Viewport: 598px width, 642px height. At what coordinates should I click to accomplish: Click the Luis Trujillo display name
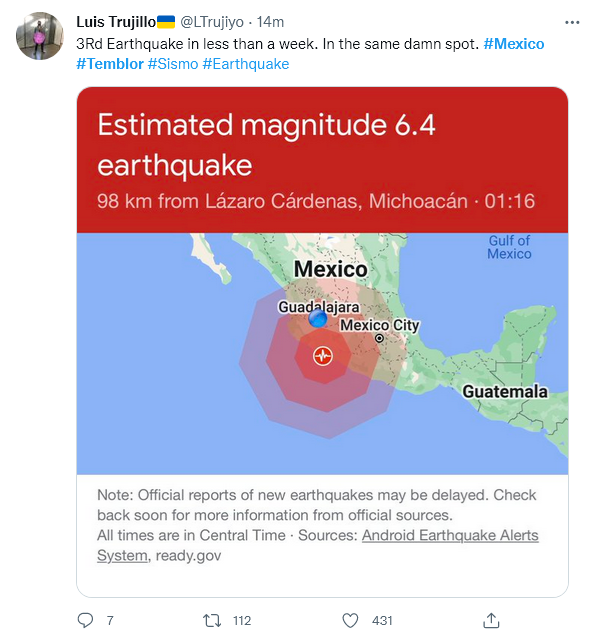point(116,22)
